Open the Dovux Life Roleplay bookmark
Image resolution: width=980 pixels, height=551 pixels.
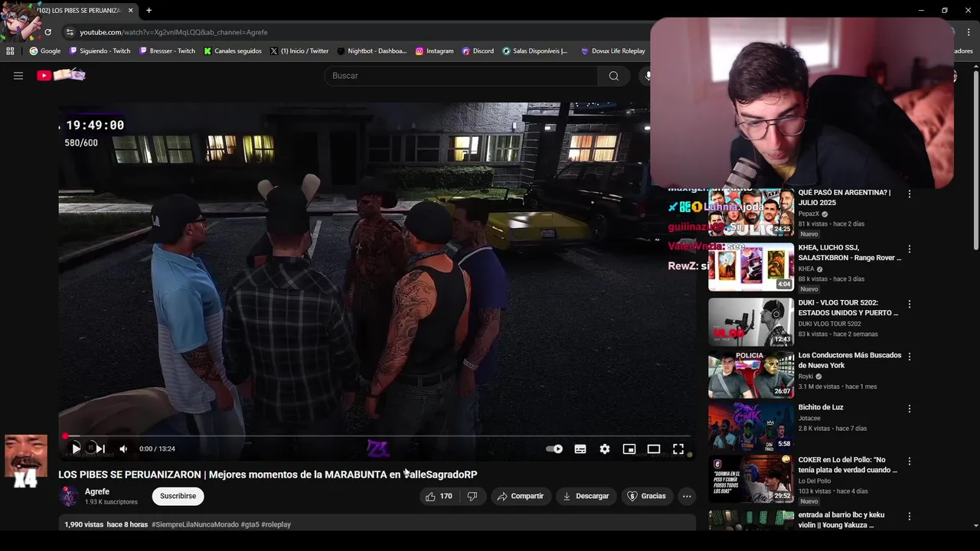point(613,51)
